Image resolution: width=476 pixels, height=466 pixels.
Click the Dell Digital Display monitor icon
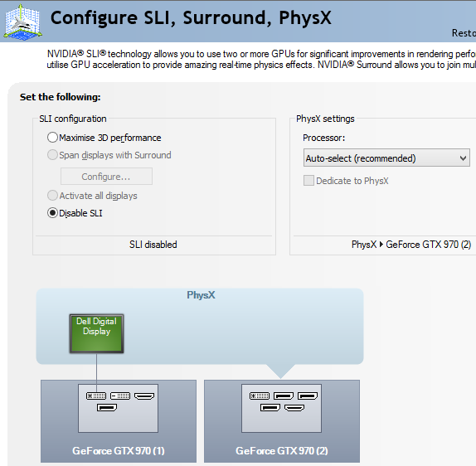click(x=96, y=333)
